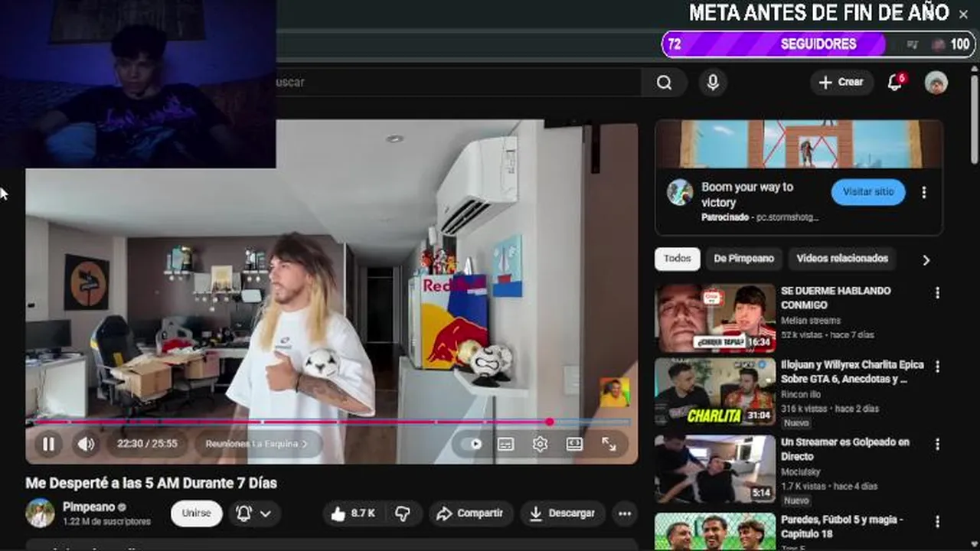980x551 pixels.
Task: Toggle autoplay switch in player
Action: click(x=475, y=444)
